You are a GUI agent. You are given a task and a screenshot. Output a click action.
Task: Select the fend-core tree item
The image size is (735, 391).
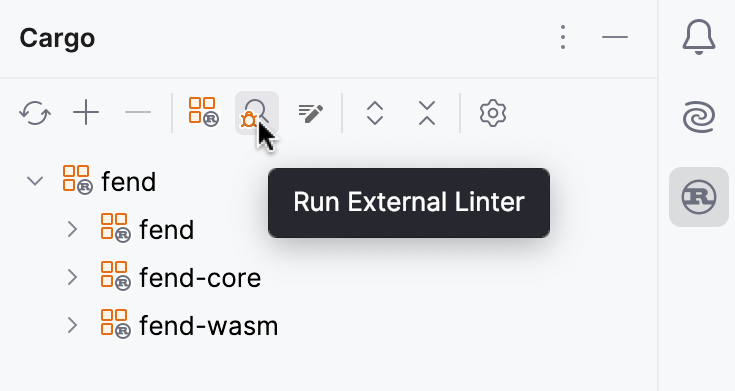[x=200, y=278]
